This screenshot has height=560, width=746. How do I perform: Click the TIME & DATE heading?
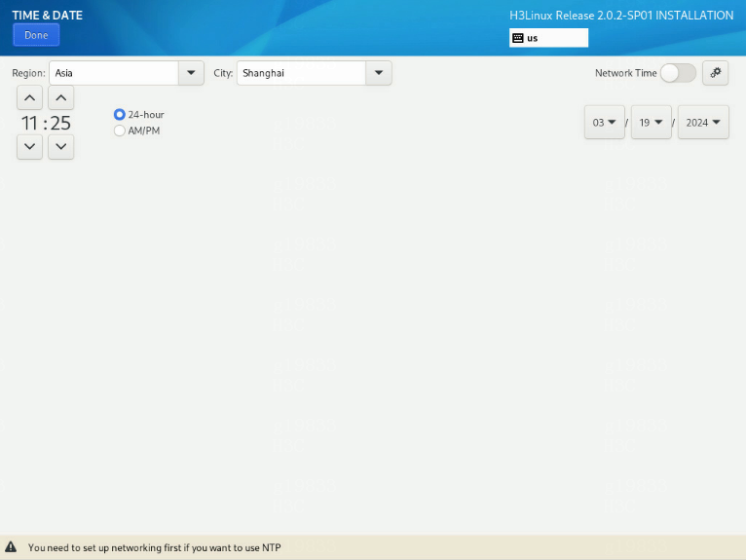tap(47, 16)
